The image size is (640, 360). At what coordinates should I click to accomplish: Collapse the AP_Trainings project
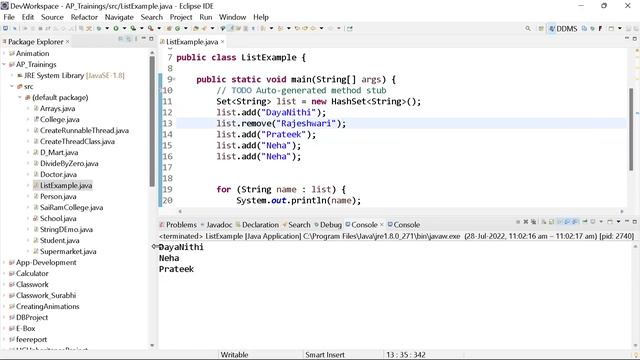coord(4,64)
